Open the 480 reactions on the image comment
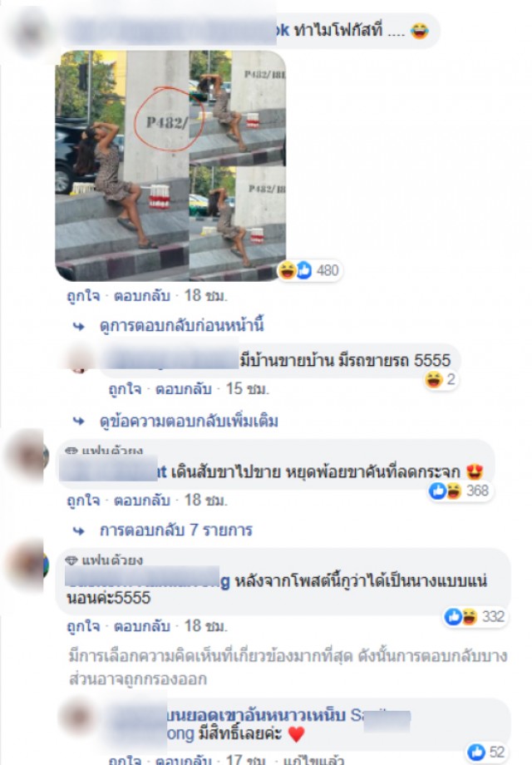 pyautogui.click(x=310, y=270)
